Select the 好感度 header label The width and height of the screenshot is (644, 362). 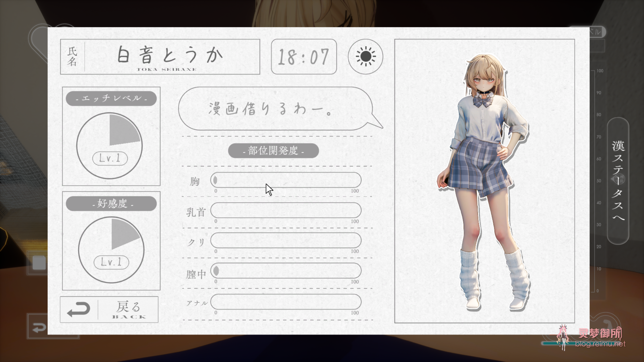111,204
